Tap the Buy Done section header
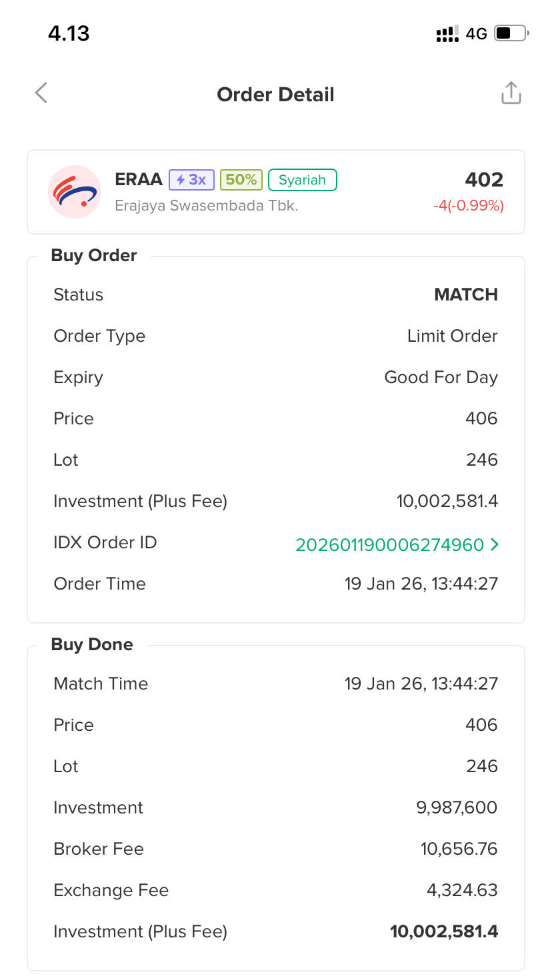The image size is (552, 980). [x=92, y=645]
